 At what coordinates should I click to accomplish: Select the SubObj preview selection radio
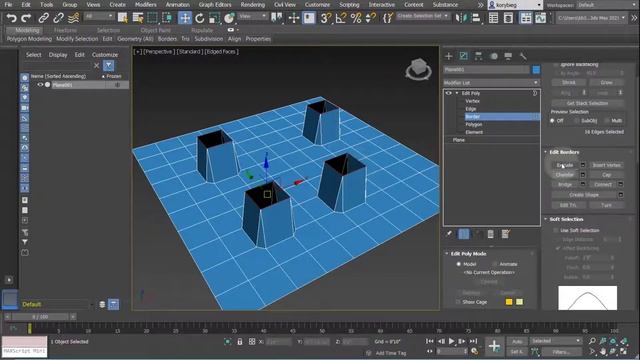pos(576,121)
